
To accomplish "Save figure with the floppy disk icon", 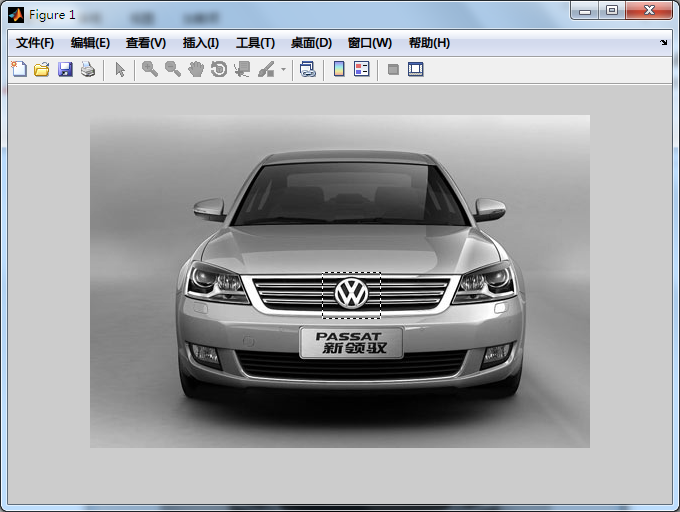I will coord(65,69).
